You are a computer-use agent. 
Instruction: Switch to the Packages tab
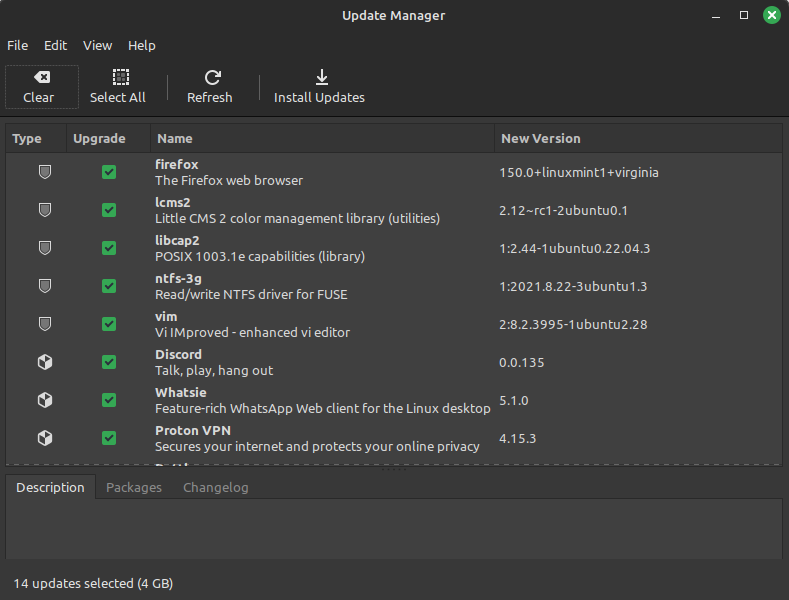[x=134, y=488]
